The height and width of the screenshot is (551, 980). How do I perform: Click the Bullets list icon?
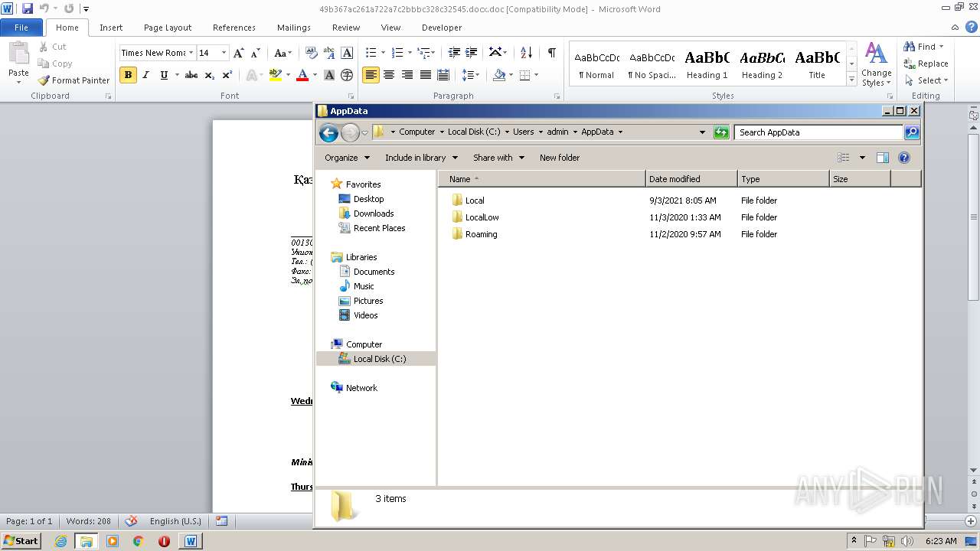pyautogui.click(x=371, y=53)
